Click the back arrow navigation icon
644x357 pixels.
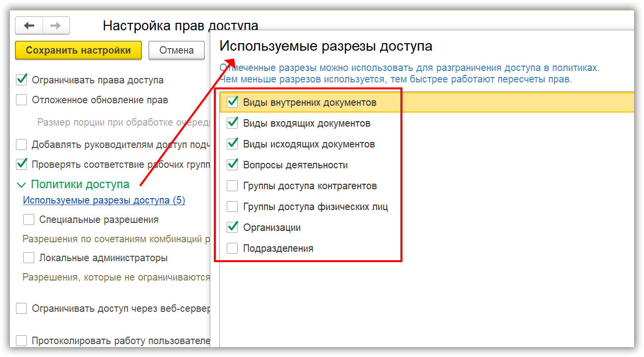(x=29, y=25)
